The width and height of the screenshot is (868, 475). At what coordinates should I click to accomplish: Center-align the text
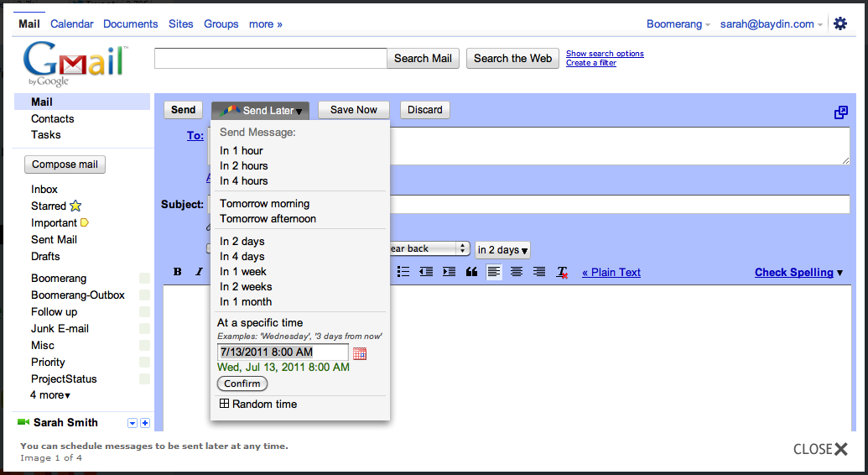coord(517,272)
